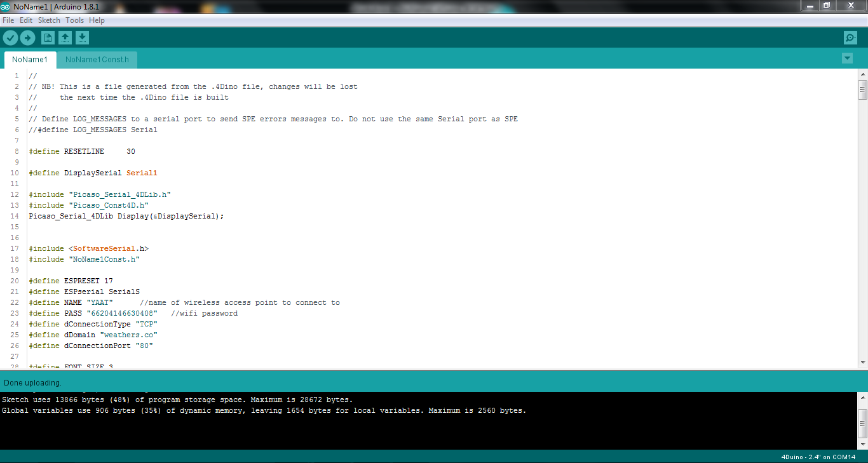Open the Tools menu
This screenshot has width=868, height=463.
pyautogui.click(x=74, y=20)
